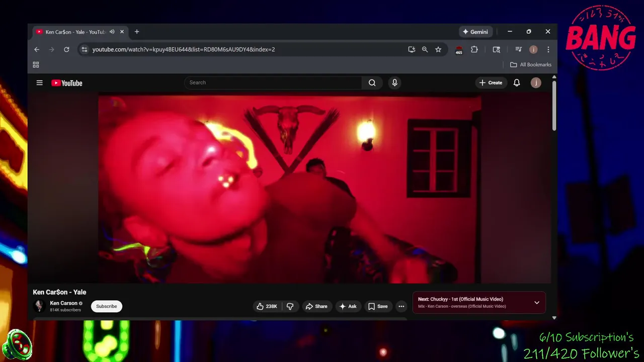The image size is (644, 362).
Task: Open the Extensions puzzle menu
Action: [474, 49]
